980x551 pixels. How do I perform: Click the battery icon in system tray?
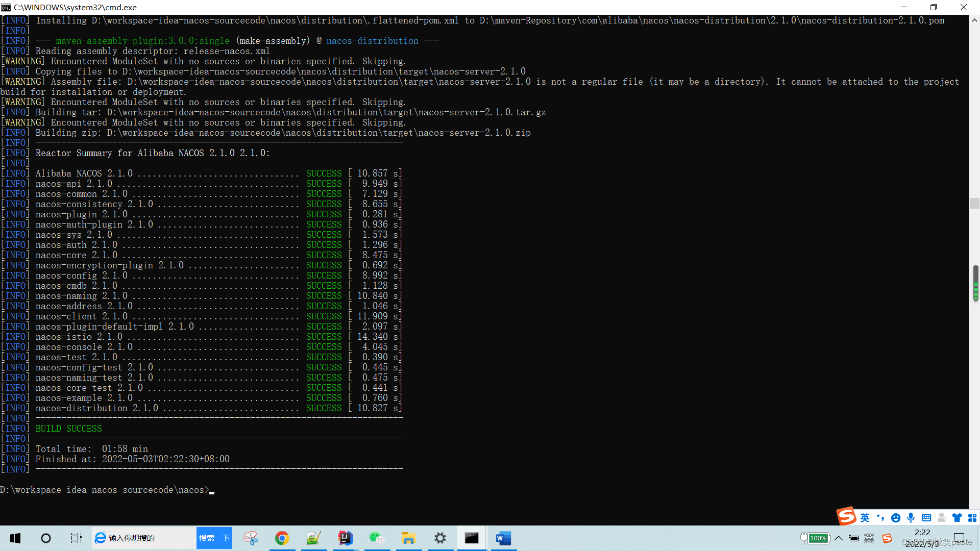coord(854,538)
